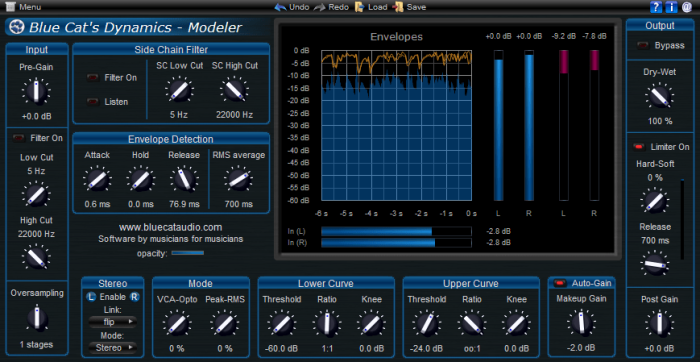Toggle the side chain Listen LED
This screenshot has height=362, width=700.
point(93,102)
